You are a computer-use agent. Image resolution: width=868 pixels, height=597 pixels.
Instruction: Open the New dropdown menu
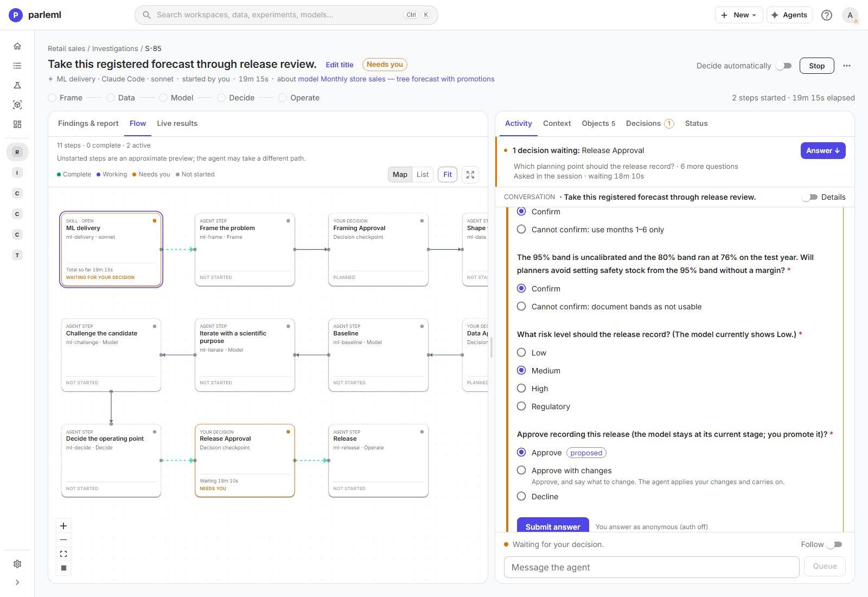click(739, 15)
